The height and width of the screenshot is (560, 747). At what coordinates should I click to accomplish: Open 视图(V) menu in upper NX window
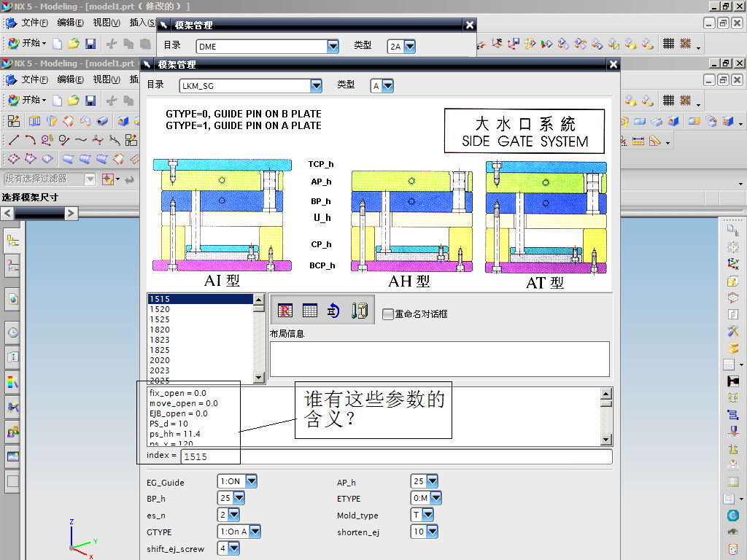(107, 23)
